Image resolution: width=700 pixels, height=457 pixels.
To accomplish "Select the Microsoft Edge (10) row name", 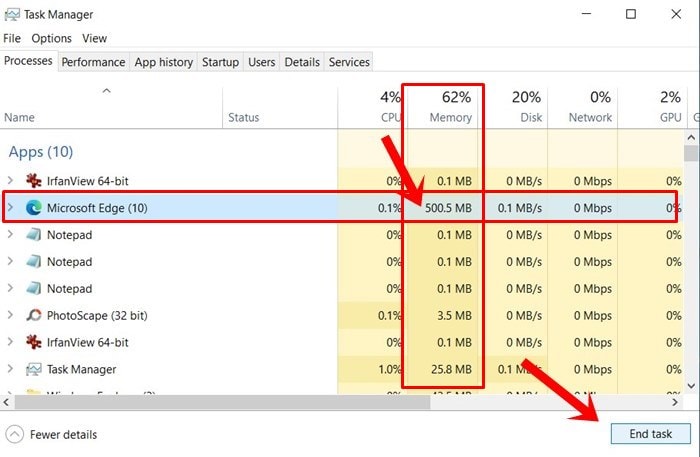I will (x=97, y=208).
